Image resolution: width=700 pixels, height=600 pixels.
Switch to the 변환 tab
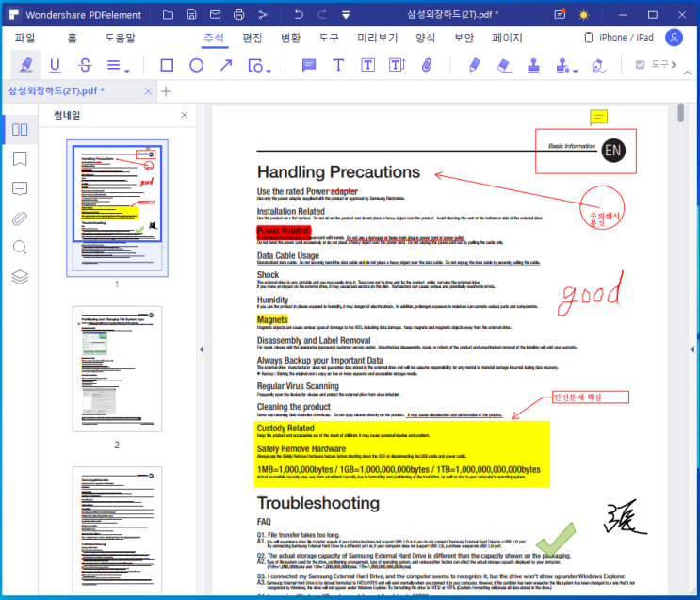290,38
